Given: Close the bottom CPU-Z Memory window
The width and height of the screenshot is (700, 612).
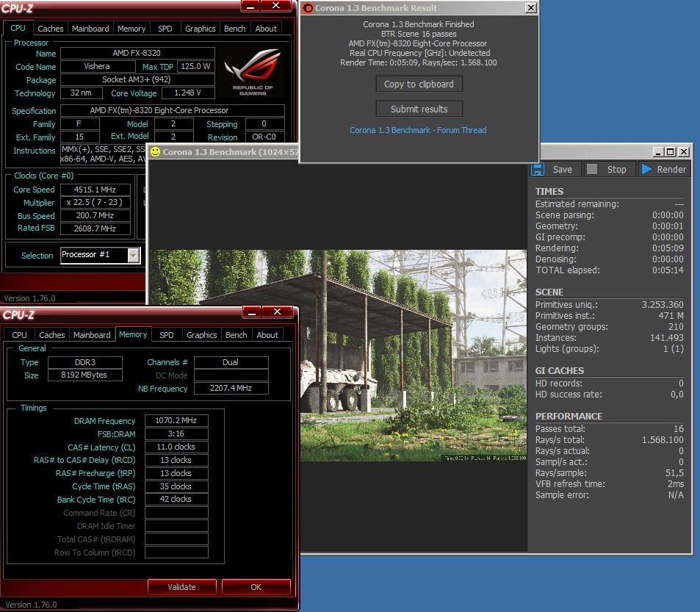Looking at the screenshot, I should point(277,312).
